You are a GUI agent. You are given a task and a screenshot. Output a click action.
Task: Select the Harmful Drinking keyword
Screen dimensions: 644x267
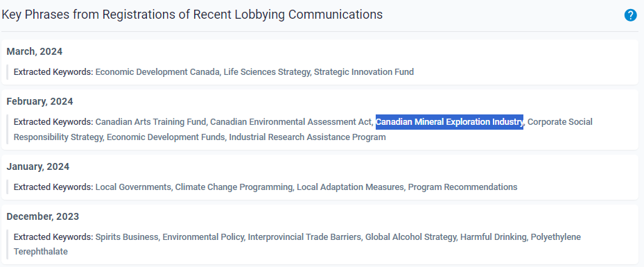pyautogui.click(x=494, y=237)
